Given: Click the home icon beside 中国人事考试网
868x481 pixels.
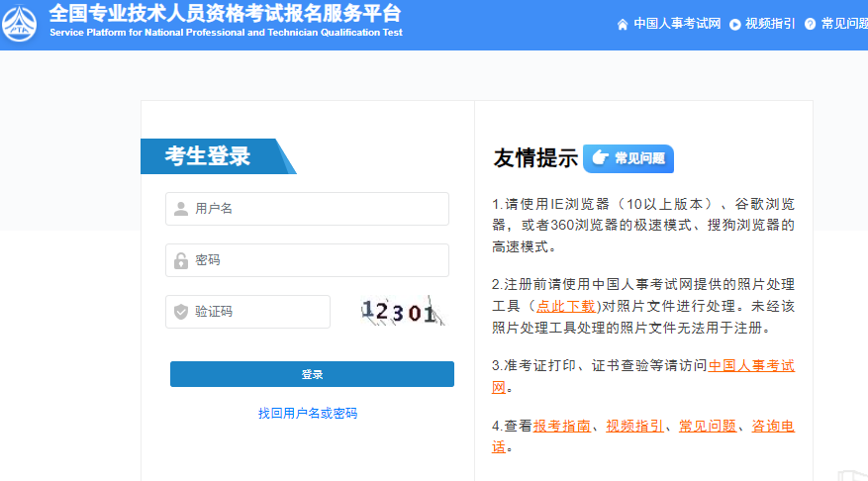Looking at the screenshot, I should pos(623,24).
